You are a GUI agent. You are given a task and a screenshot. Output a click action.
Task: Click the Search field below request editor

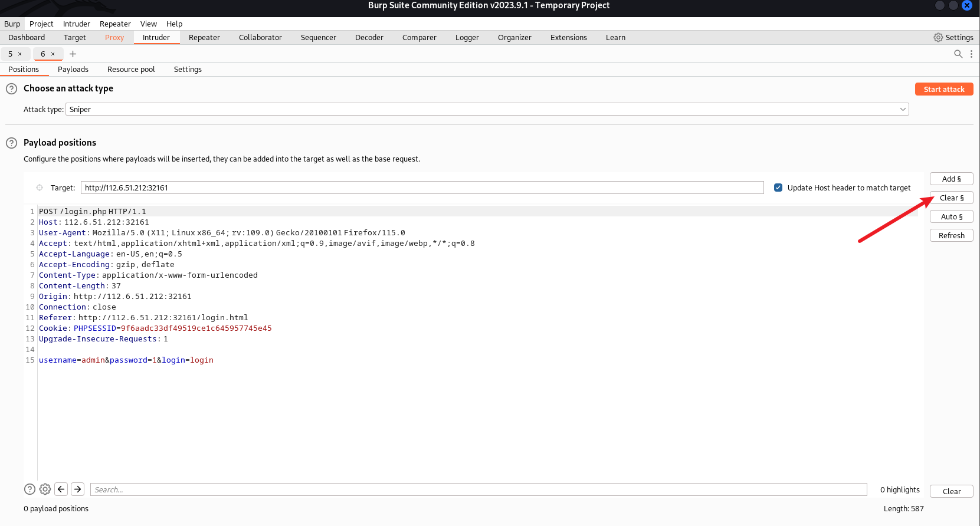pyautogui.click(x=478, y=489)
